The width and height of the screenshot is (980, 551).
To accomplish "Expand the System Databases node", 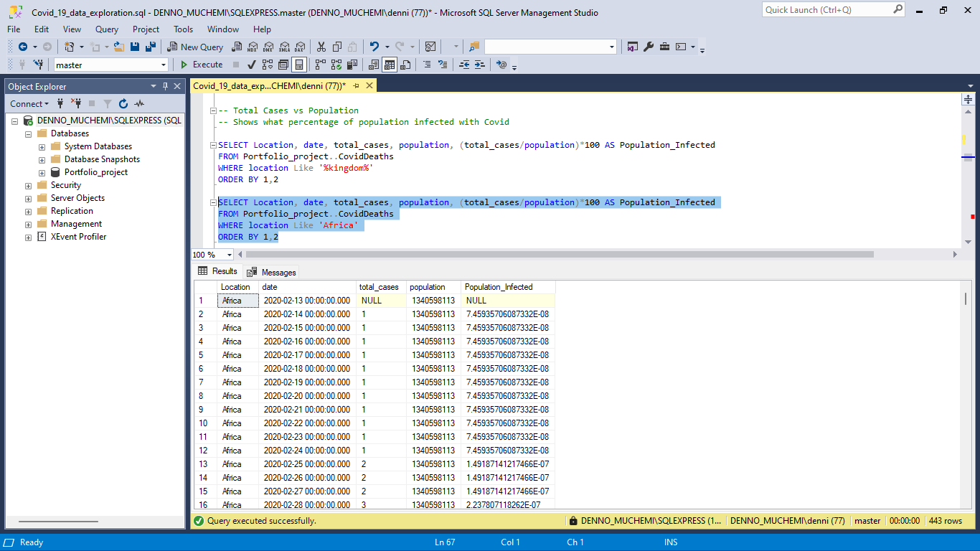I will (x=42, y=146).
